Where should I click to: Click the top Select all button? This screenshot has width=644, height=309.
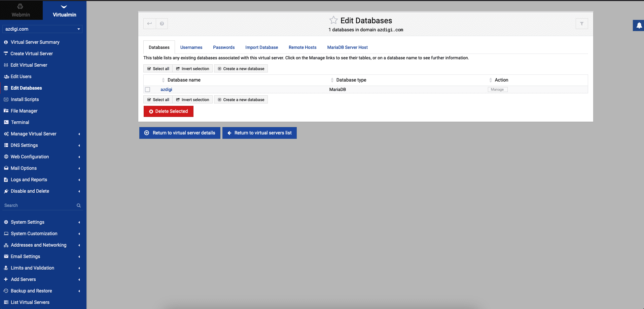tap(158, 69)
